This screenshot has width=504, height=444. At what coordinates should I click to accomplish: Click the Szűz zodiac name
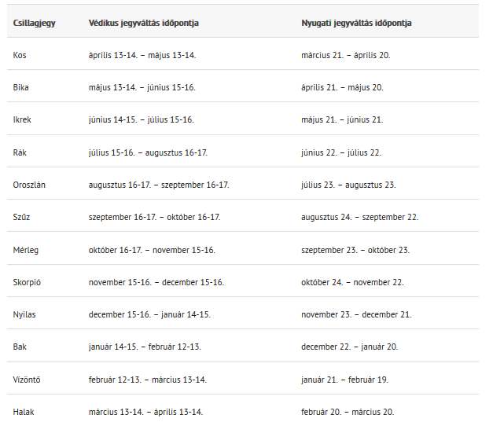21,217
